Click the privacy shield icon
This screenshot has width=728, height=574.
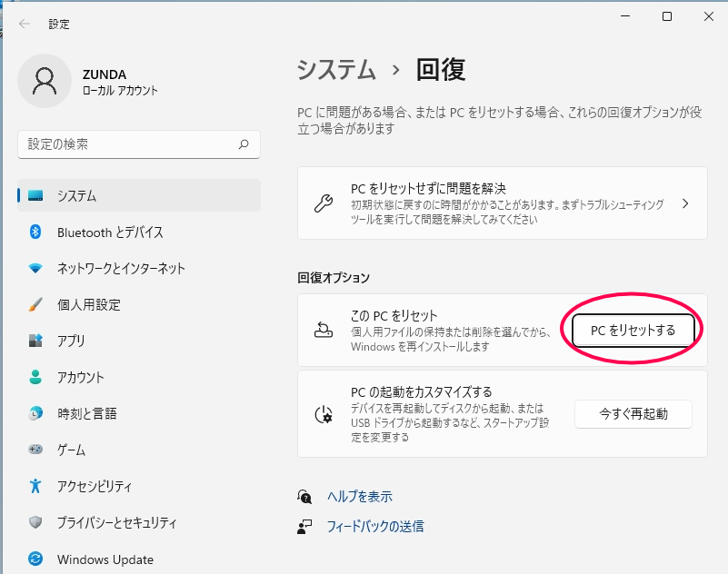click(35, 522)
